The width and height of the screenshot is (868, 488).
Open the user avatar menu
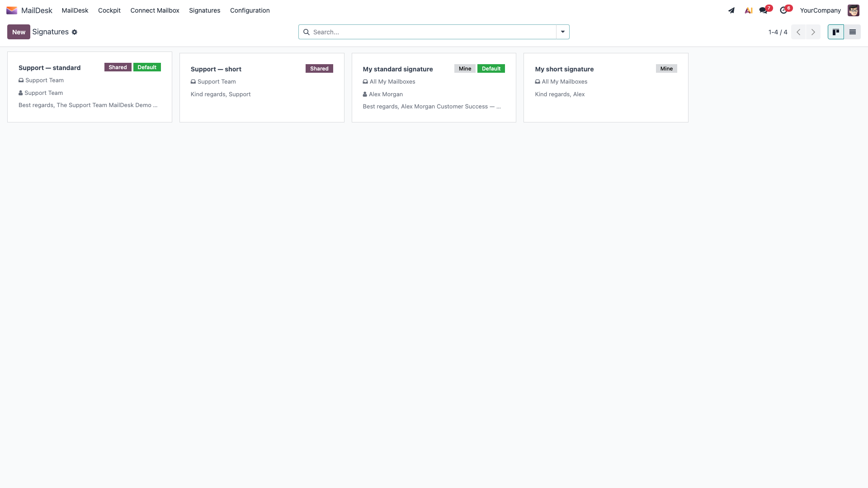853,10
